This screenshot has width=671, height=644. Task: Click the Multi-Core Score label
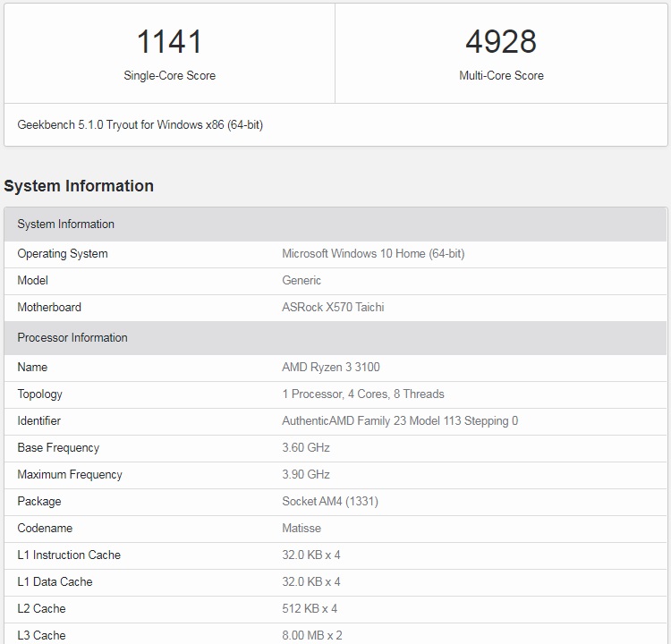(x=501, y=75)
